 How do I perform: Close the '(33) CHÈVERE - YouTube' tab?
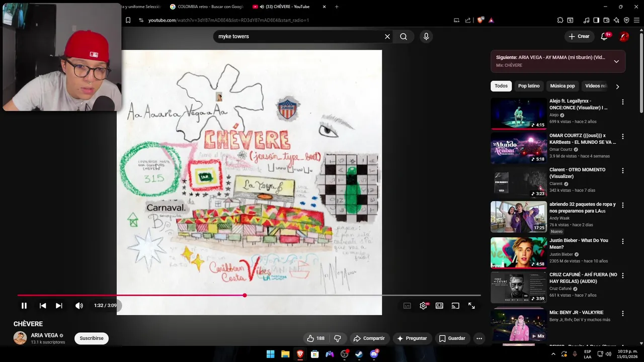pyautogui.click(x=324, y=7)
